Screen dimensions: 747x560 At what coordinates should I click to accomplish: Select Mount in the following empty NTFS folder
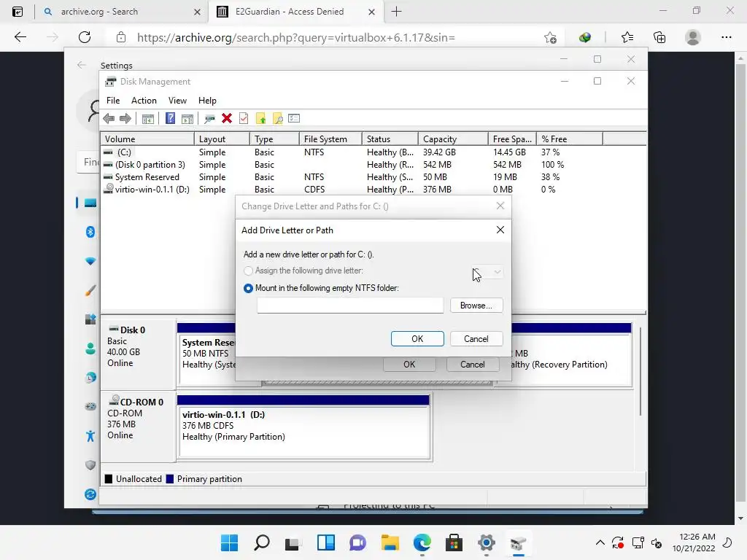248,288
